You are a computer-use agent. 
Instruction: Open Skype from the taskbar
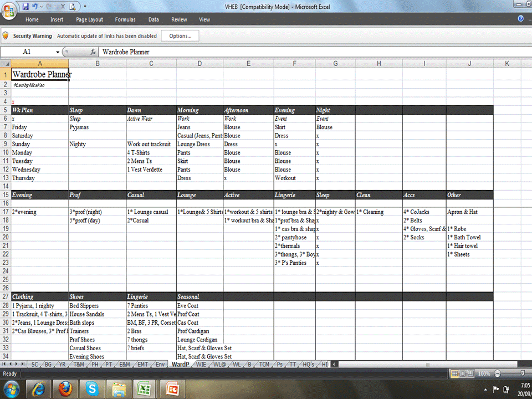coord(91,389)
